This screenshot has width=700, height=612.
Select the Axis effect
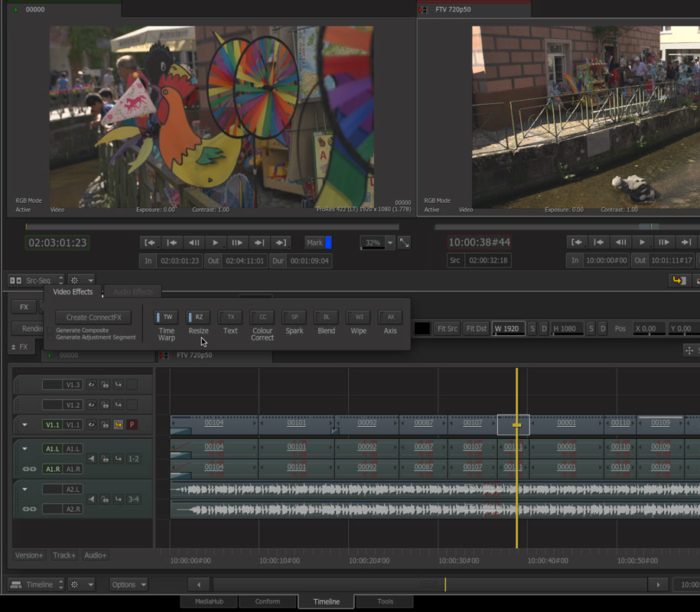tap(390, 317)
